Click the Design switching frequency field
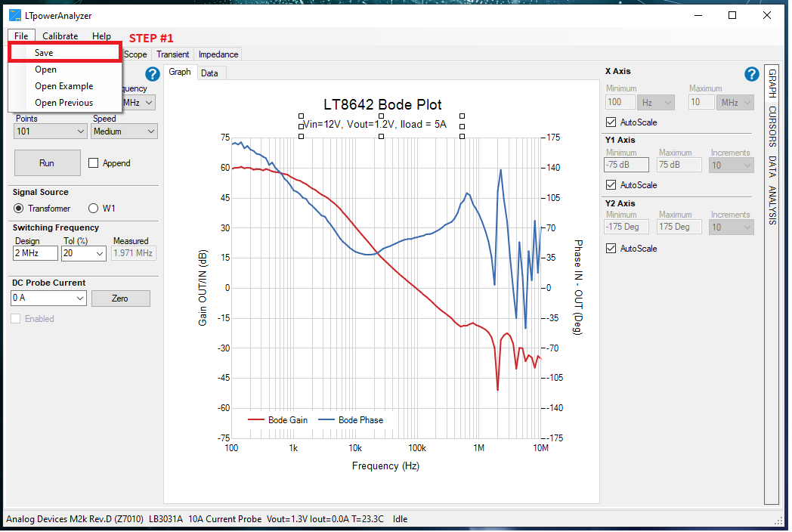Screen dimensions: 792x532 coord(36,254)
